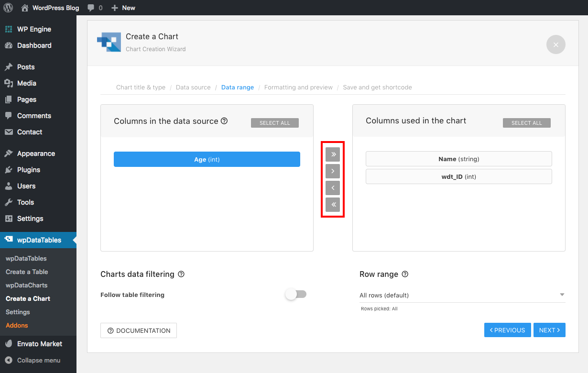The width and height of the screenshot is (588, 373).
Task: Toggle Follow table filtering switch
Action: tap(296, 295)
